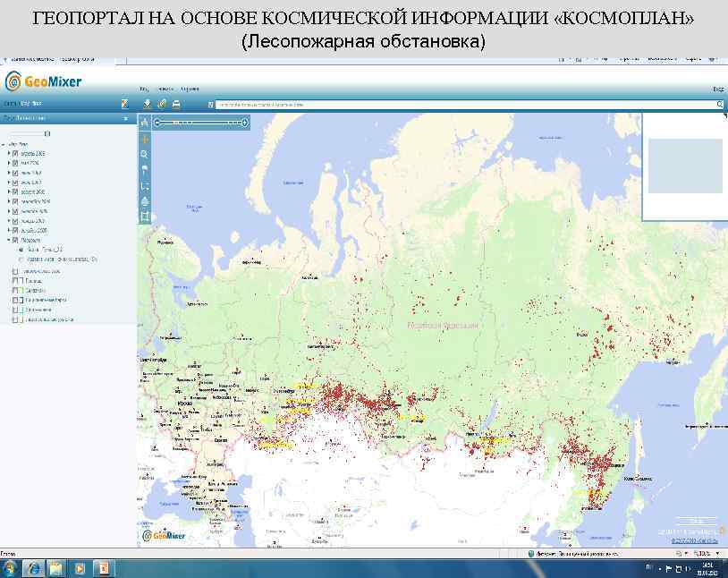728x578 pixels.
Task: Open Windows Media Player from taskbar
Action: tap(80, 569)
